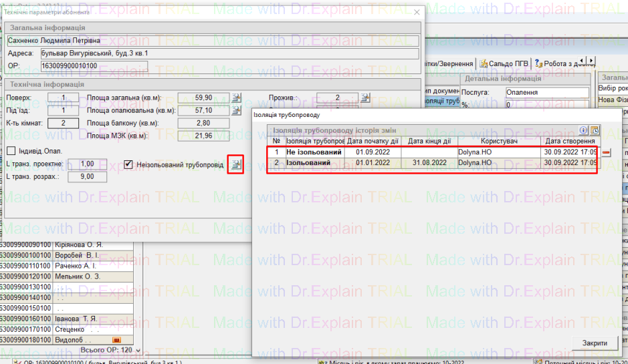628x364 pixels.
Task: Select the Не ізольований history row
Action: click(x=314, y=152)
